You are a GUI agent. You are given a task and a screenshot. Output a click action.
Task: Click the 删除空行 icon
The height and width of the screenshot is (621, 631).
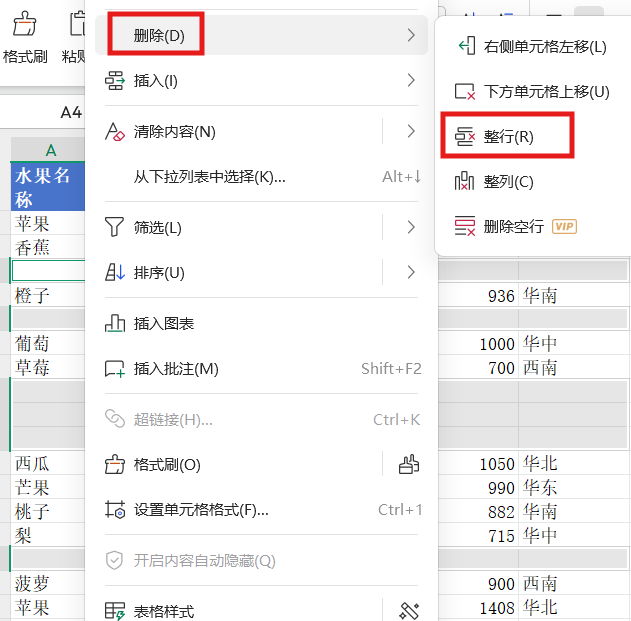[465, 226]
